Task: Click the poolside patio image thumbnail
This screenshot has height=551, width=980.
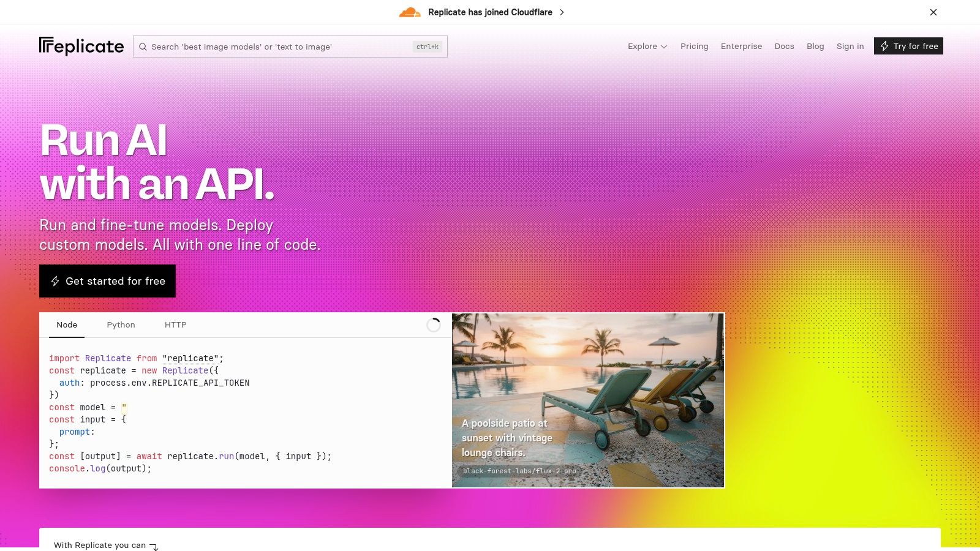Action: 588,400
